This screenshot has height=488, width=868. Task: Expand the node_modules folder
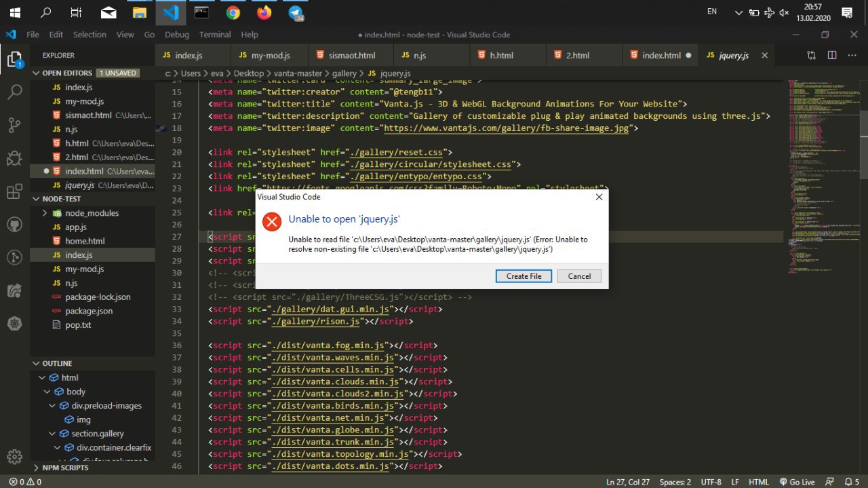coord(45,213)
